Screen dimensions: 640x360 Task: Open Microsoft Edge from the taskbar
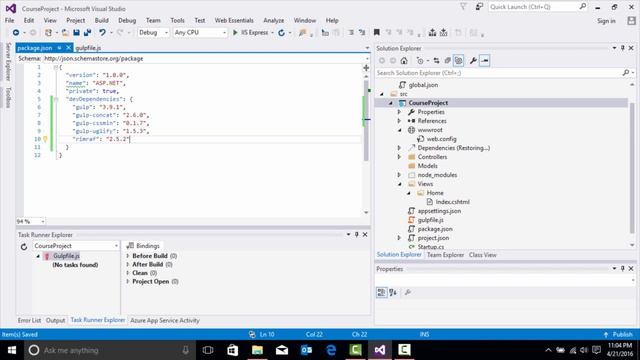[x=331, y=350]
